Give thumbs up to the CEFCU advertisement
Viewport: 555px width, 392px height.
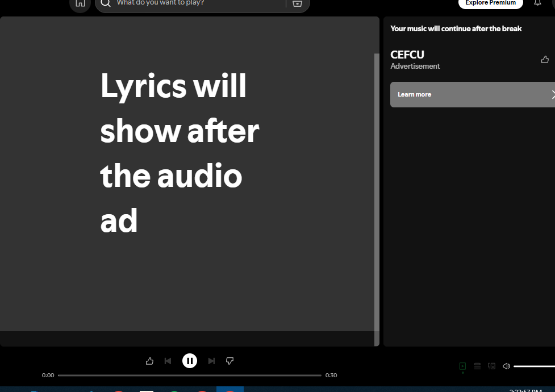click(545, 59)
